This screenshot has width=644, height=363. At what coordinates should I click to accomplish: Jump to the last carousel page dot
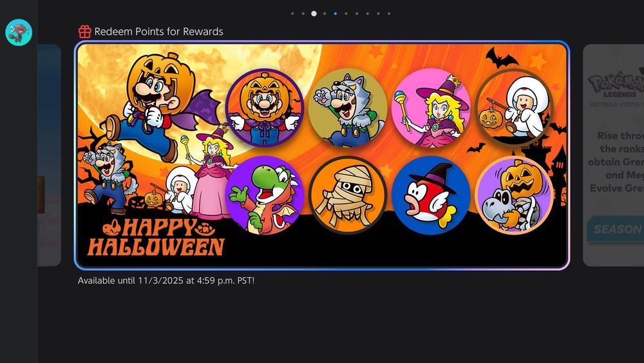click(388, 14)
